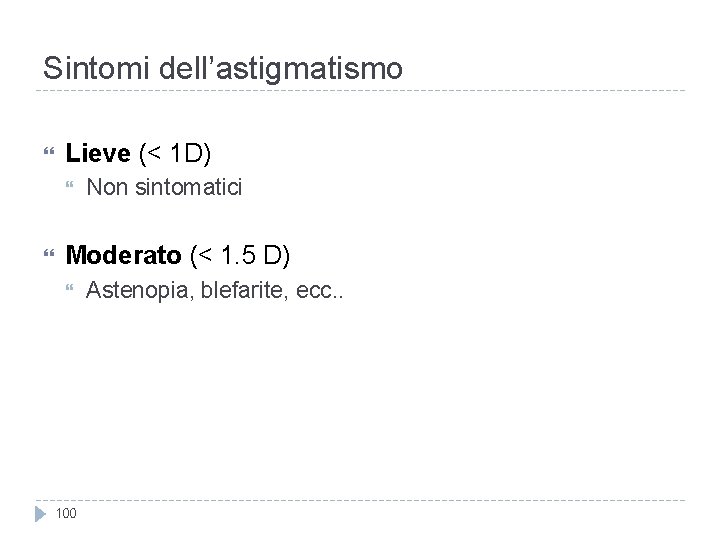The width and height of the screenshot is (720, 540).
Task: Click the sub-bullet marker before Non sintomatici
Action: click(69, 188)
